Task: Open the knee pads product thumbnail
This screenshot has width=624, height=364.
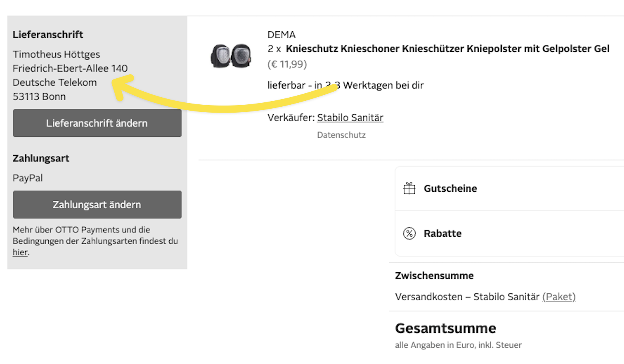Action: point(231,56)
